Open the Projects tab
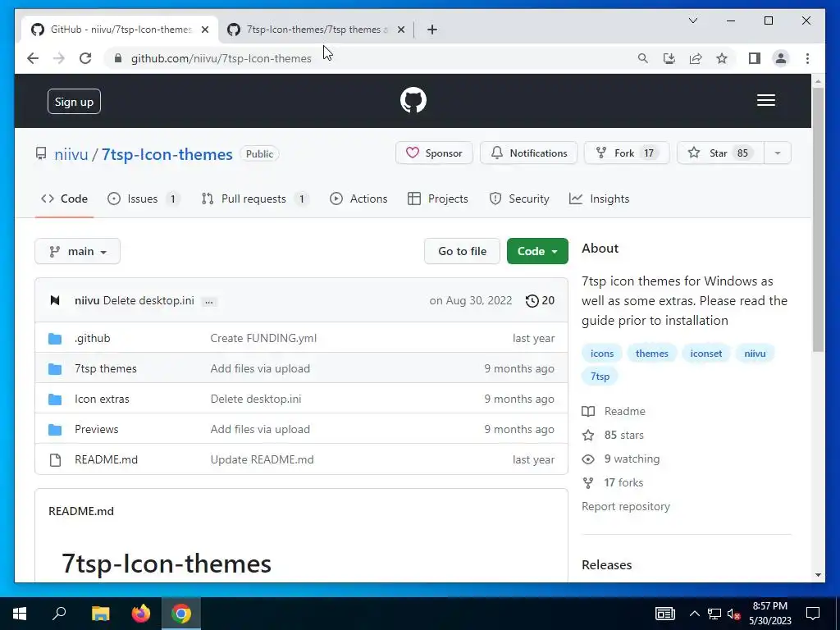Screen dimensions: 840x630 tap(438, 199)
